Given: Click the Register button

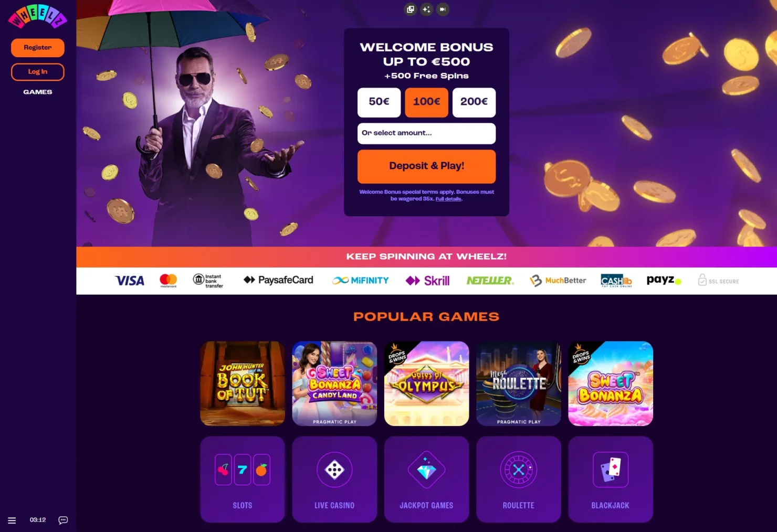Looking at the screenshot, I should pos(38,48).
